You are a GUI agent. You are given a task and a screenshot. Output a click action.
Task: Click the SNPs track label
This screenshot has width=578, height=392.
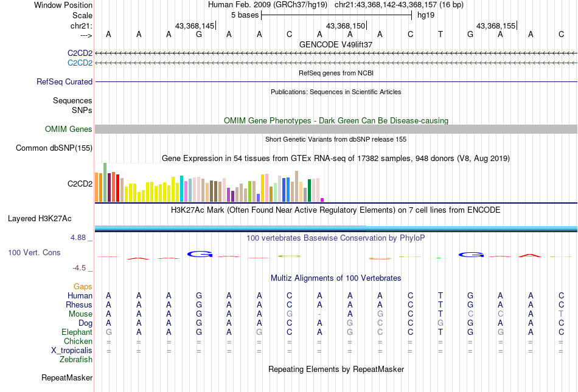(82, 110)
